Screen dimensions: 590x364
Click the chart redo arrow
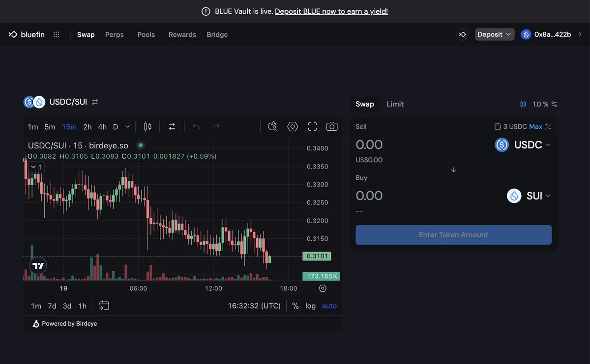tap(216, 127)
